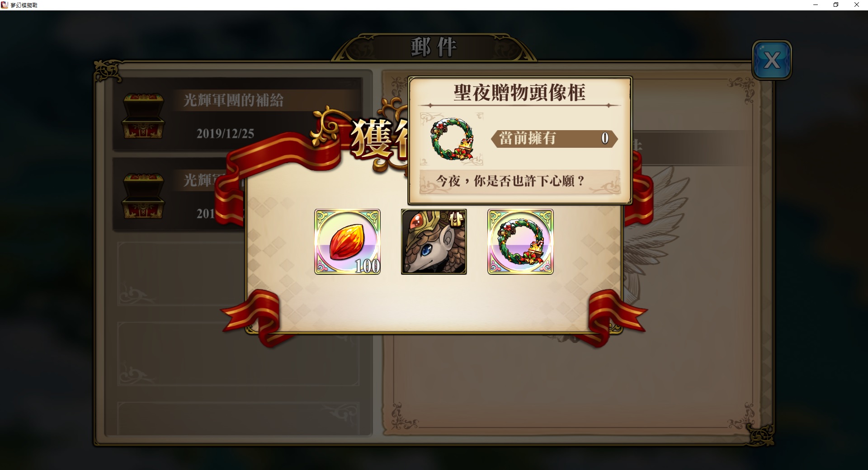Open first mail 光輝軍團的補給 dated 2019/12/25
Viewport: 868px width, 470px height.
click(237, 114)
